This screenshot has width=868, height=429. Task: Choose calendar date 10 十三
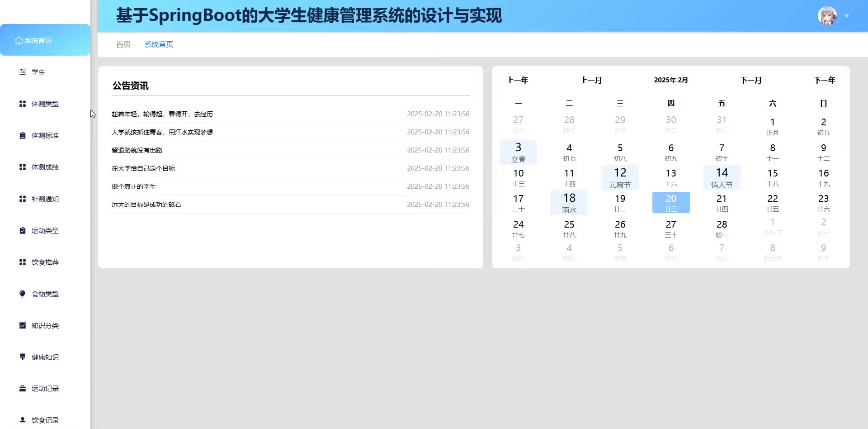click(519, 177)
